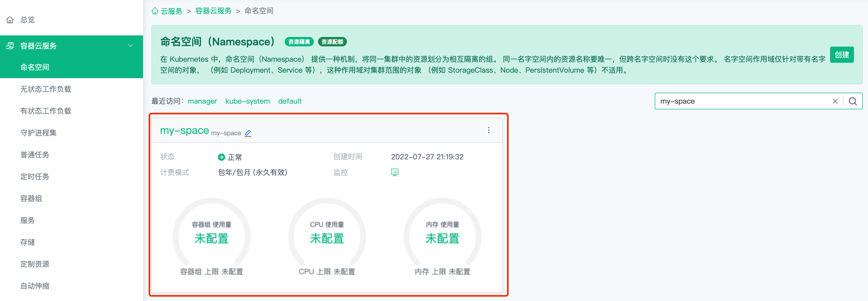Image resolution: width=868 pixels, height=301 pixels.
Task: Collapse the 容器云服务 menu chevron
Action: pyautogui.click(x=130, y=46)
